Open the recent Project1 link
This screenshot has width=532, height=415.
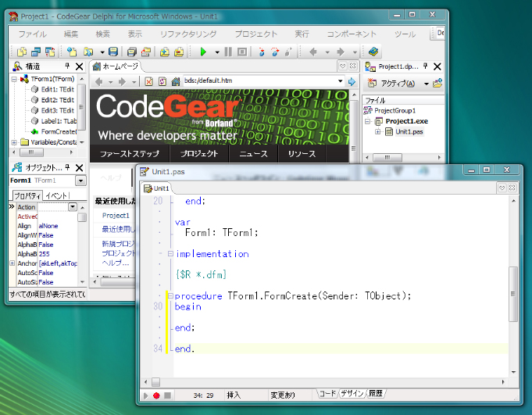pyautogui.click(x=116, y=216)
